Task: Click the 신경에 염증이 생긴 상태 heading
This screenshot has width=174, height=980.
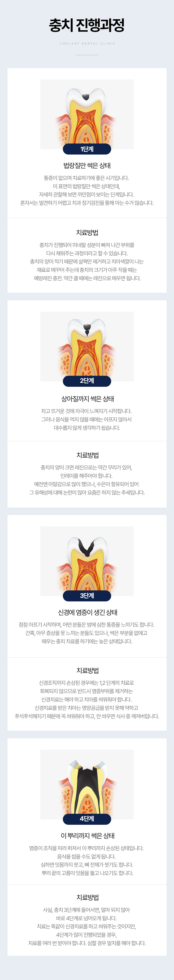Action: (87, 612)
